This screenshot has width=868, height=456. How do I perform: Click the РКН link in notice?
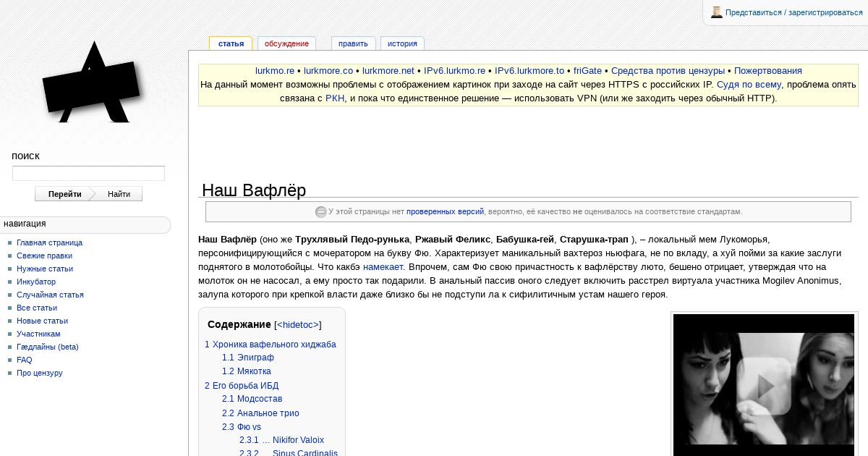[x=335, y=98]
